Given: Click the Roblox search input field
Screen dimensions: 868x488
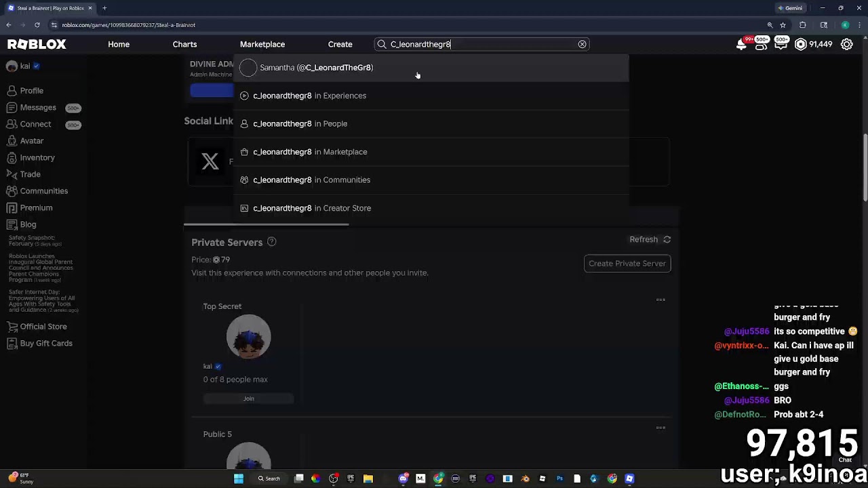Looking at the screenshot, I should click(481, 44).
